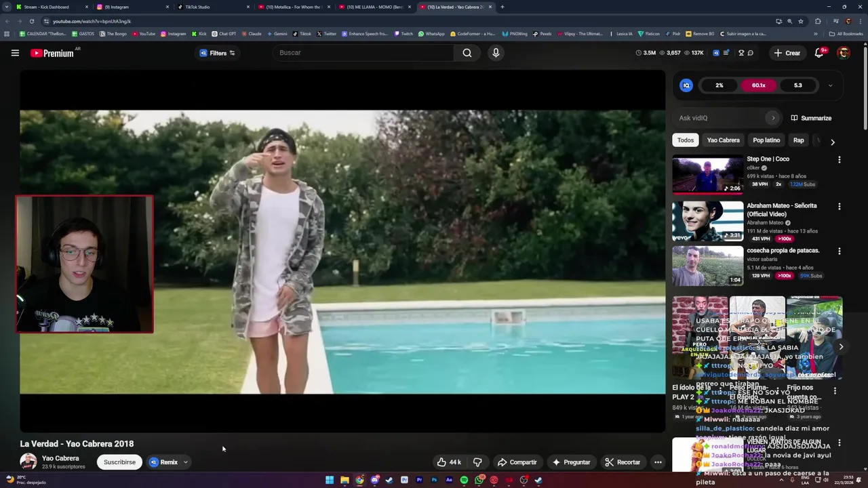This screenshot has width=868, height=488.
Task: Open the YouTube hamburger guide menu
Action: click(15, 53)
